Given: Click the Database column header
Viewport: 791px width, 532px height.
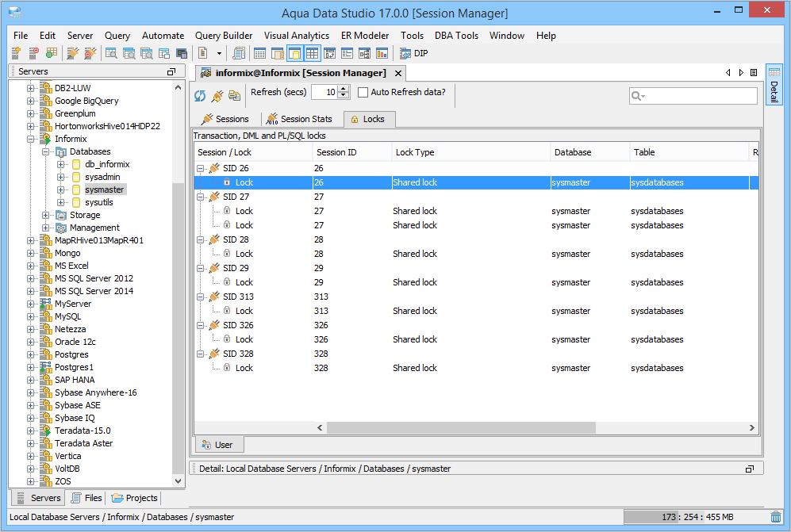Looking at the screenshot, I should [x=589, y=152].
